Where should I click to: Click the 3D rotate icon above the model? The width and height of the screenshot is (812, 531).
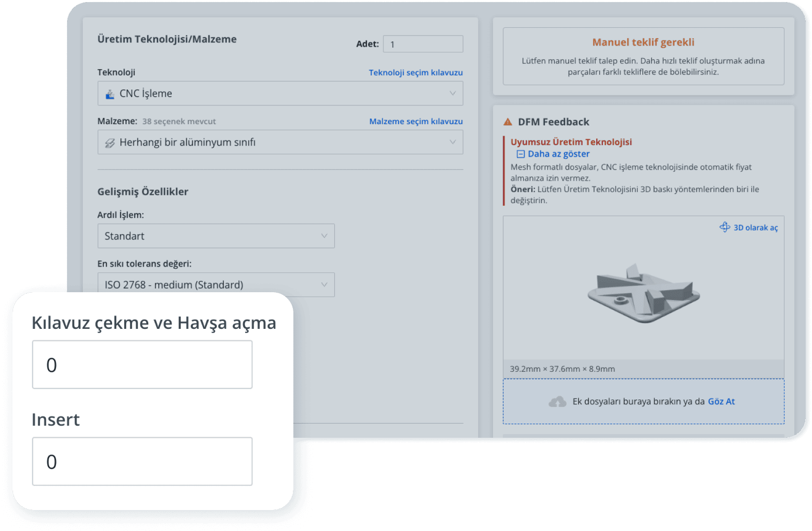click(x=725, y=227)
